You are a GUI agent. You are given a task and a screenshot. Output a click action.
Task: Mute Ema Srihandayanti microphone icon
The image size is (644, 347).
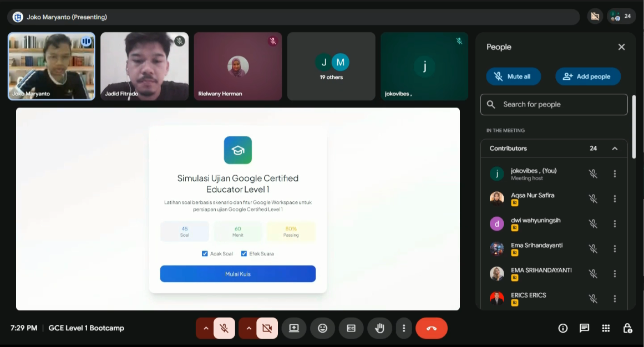(x=593, y=248)
